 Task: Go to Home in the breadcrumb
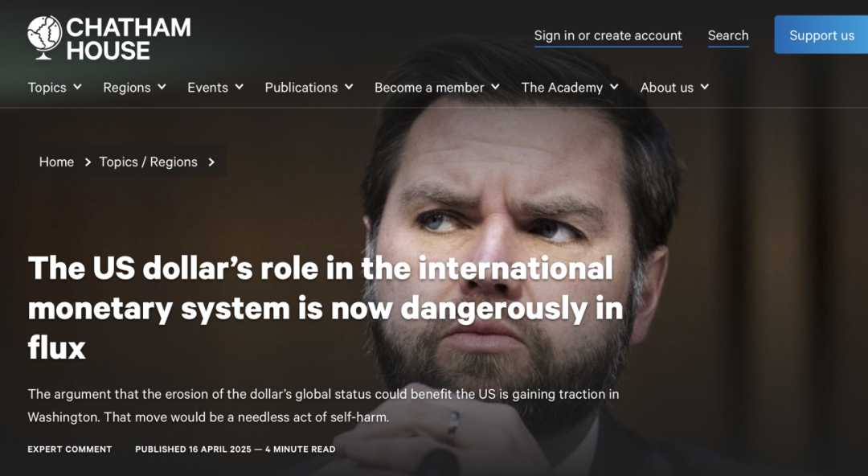(x=56, y=162)
